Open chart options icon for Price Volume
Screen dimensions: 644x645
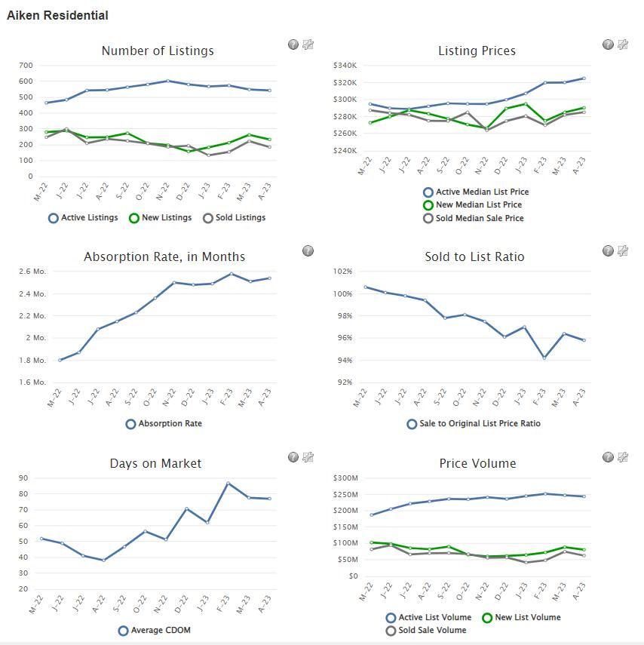622,456
